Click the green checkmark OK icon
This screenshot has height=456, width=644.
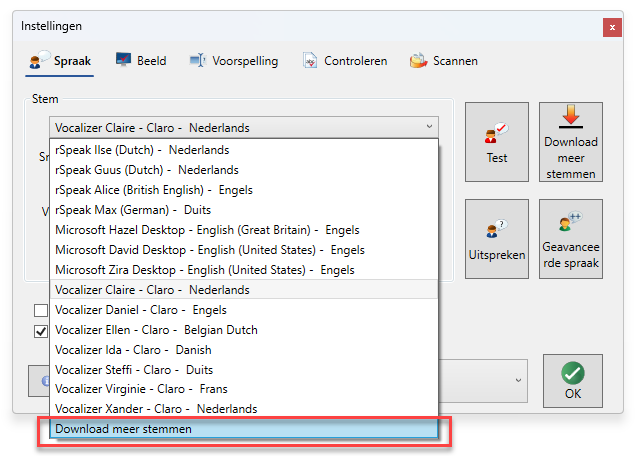pyautogui.click(x=573, y=373)
